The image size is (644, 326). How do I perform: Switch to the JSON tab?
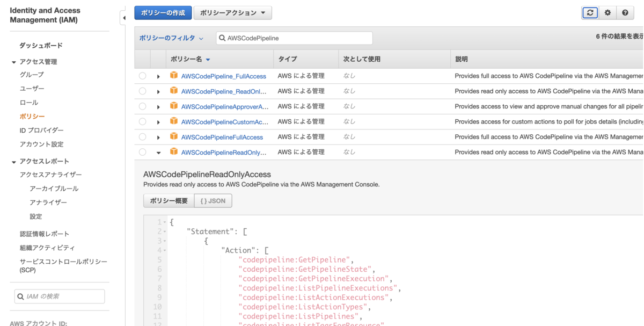coord(213,201)
